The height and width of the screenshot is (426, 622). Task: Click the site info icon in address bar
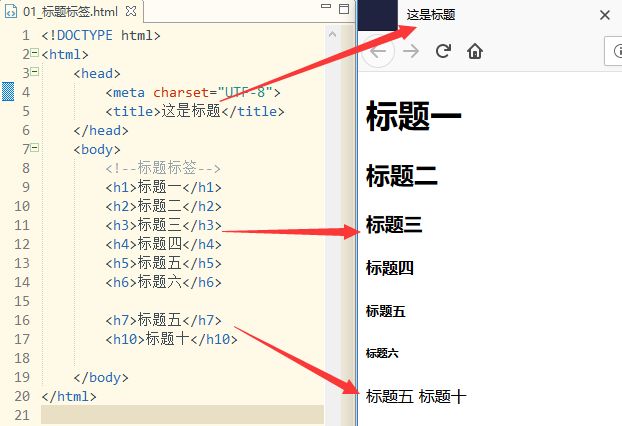tap(616, 51)
